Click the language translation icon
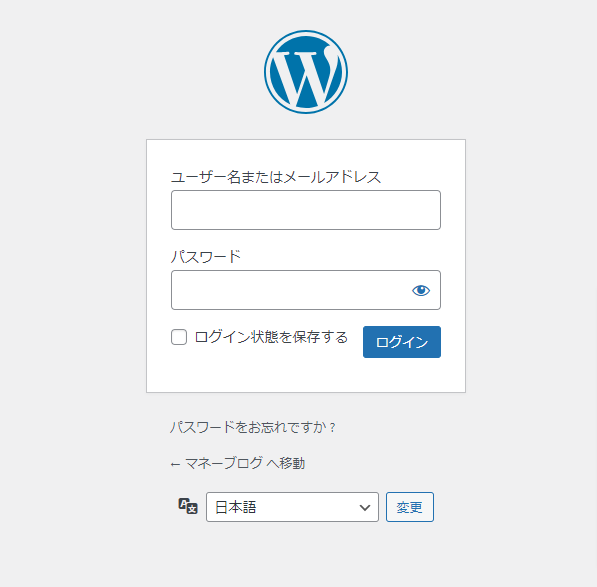The image size is (597, 587). (188, 506)
